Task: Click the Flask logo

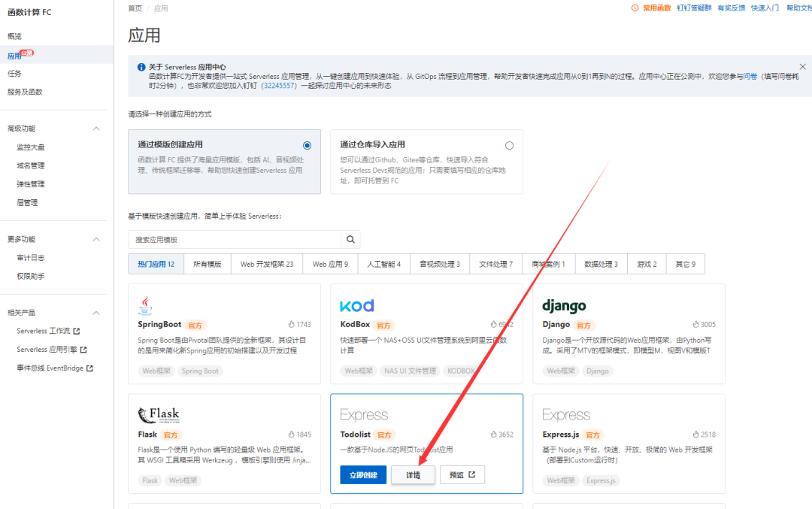Action: 159,415
